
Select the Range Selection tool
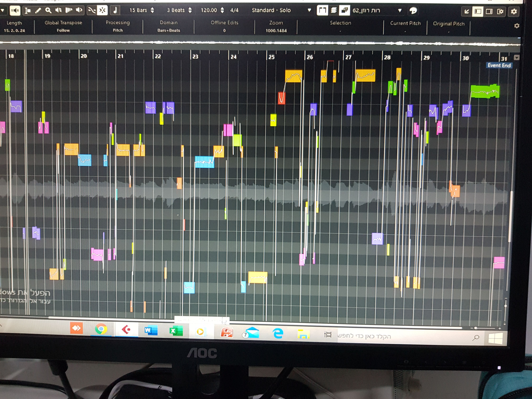pyautogui.click(x=28, y=10)
